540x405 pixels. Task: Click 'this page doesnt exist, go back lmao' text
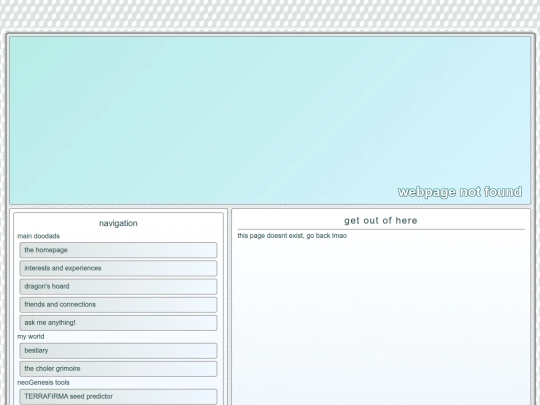(292, 236)
